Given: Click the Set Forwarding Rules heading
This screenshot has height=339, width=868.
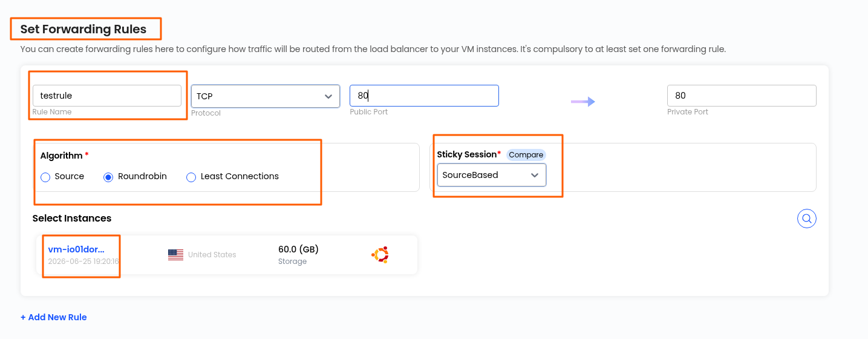Looking at the screenshot, I should click(x=83, y=29).
